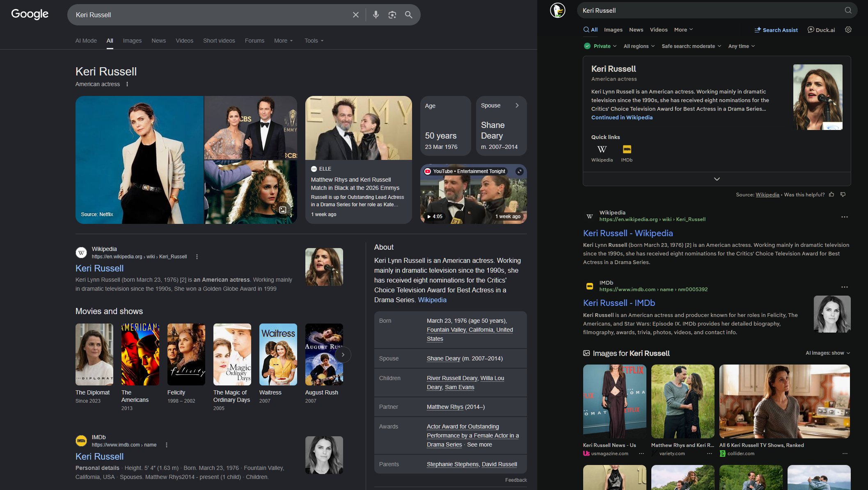Open options for DuckDuckGo Wikipedia result
This screenshot has height=490, width=868.
(x=844, y=217)
